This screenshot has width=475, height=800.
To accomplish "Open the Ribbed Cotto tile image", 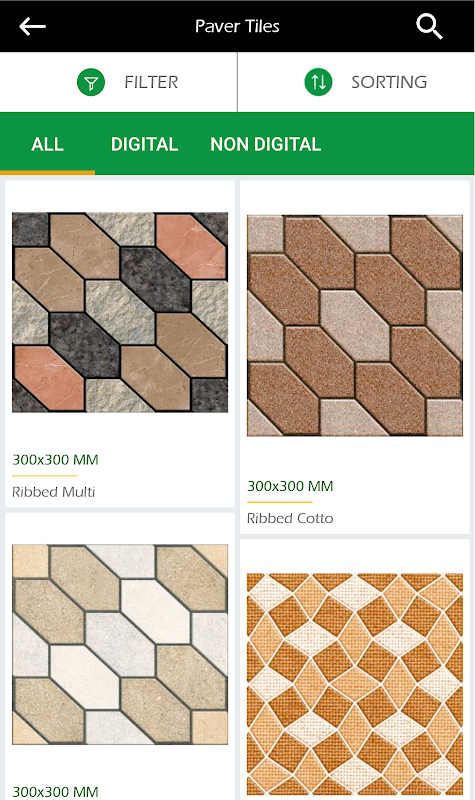I will (x=355, y=326).
